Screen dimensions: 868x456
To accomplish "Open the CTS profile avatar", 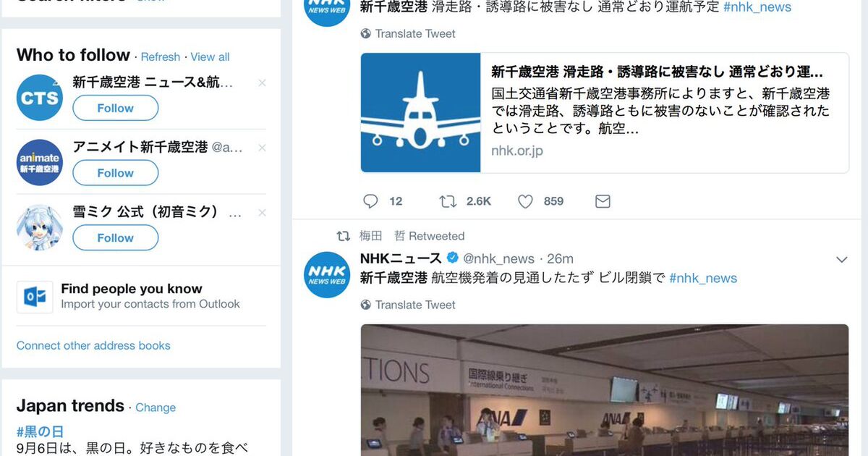I will (x=40, y=98).
